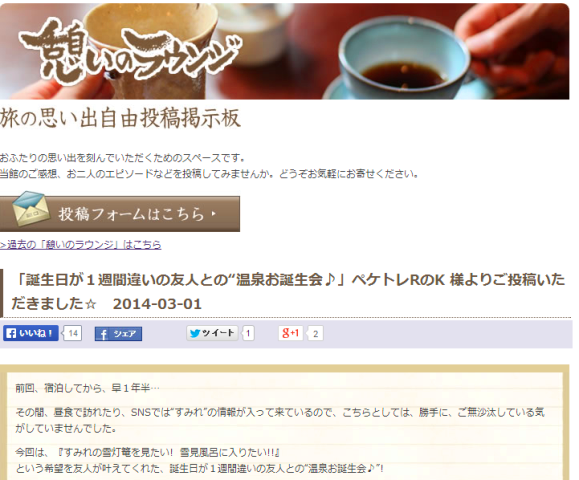Click the Google plus count 2

[315, 334]
